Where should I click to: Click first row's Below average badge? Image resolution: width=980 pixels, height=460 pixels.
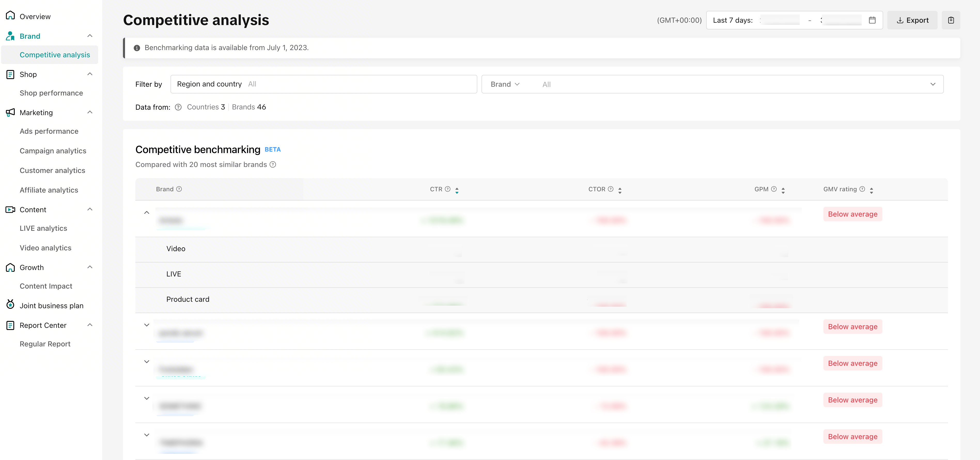pyautogui.click(x=853, y=214)
